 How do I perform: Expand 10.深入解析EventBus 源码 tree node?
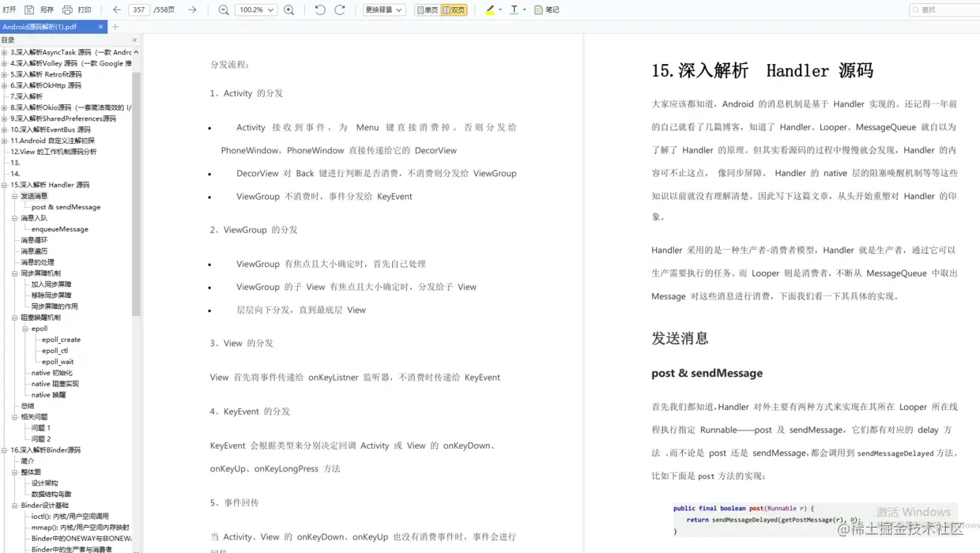(4, 130)
